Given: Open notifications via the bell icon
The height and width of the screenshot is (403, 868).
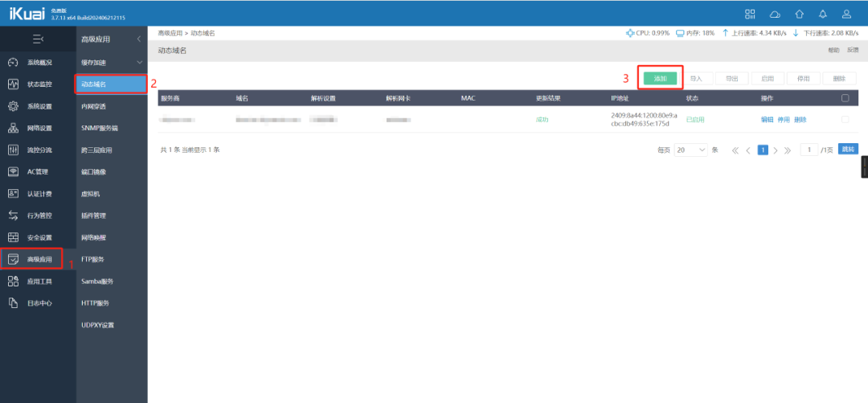Looking at the screenshot, I should click(823, 14).
